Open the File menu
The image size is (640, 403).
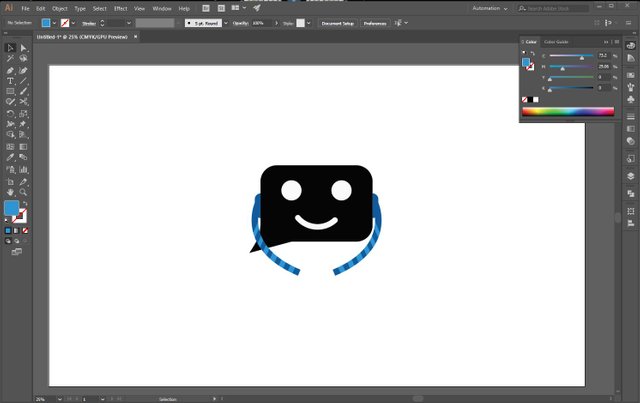[25, 8]
